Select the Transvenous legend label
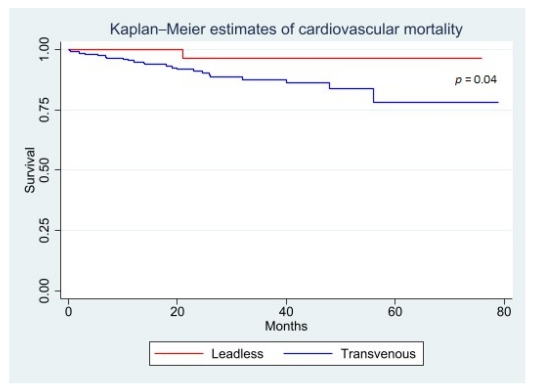 coord(378,354)
